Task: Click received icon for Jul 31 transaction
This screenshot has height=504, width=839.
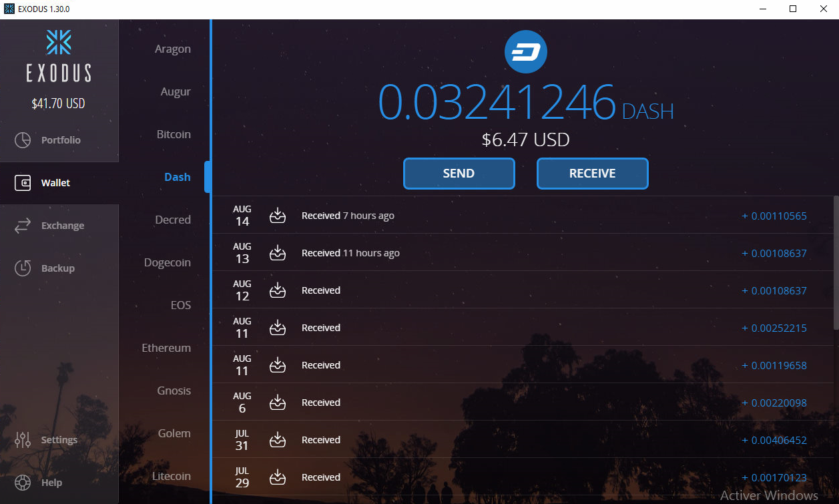Action: (x=278, y=440)
